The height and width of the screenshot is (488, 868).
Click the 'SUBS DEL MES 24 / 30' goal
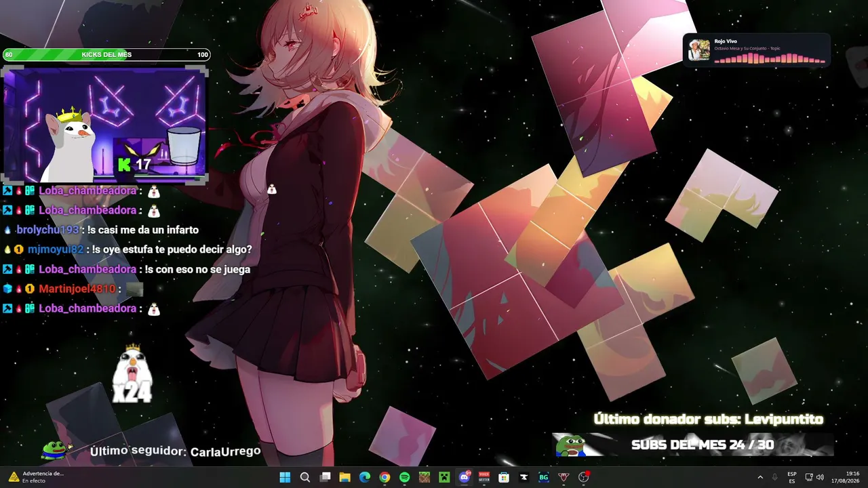tap(703, 445)
